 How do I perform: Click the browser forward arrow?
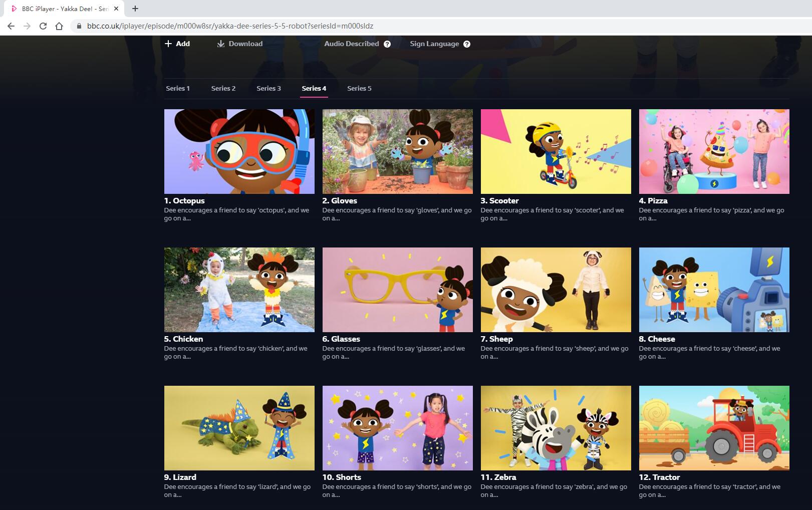pyautogui.click(x=27, y=26)
